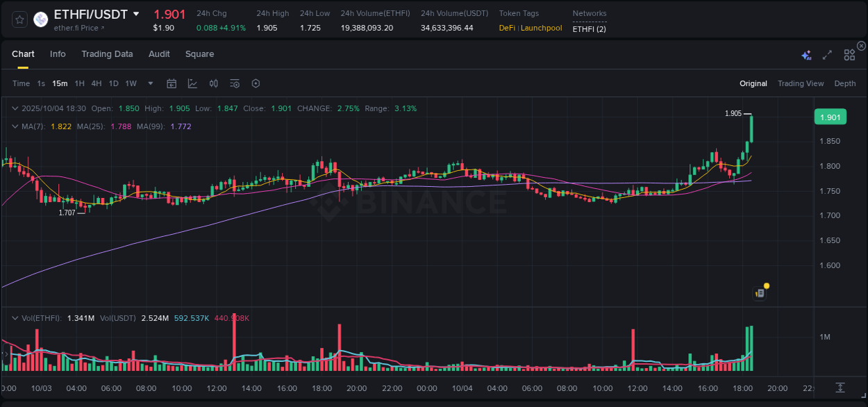Expand the extra timeframe intervals dropdown

coord(149,83)
